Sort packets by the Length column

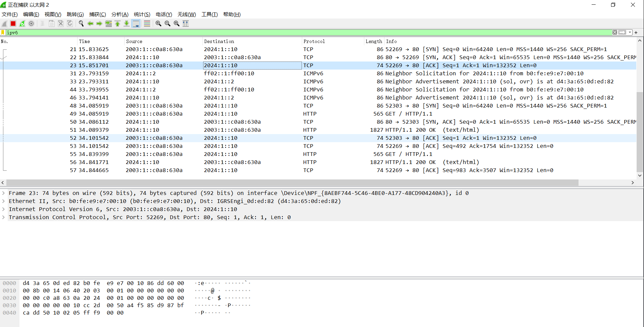(x=374, y=41)
